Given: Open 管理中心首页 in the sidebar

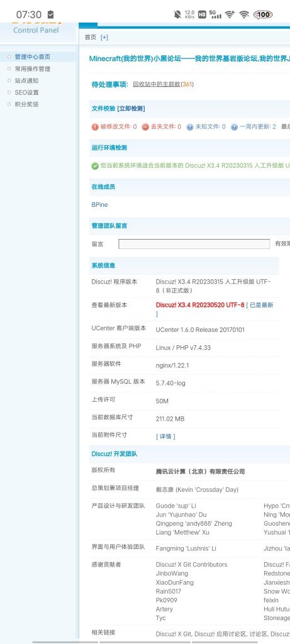Looking at the screenshot, I should [33, 57].
